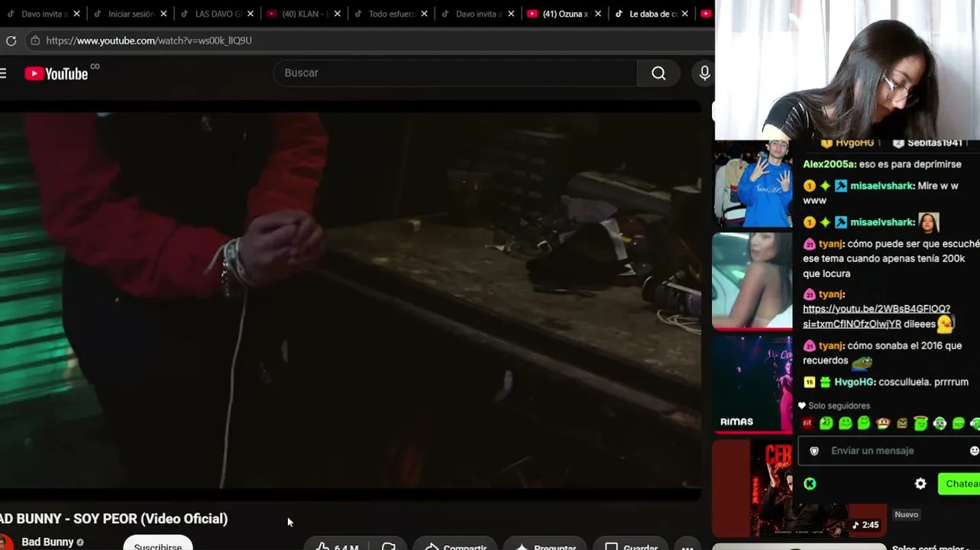Open emoji picker in chat input
The image size is (980, 550).
pos(974,451)
